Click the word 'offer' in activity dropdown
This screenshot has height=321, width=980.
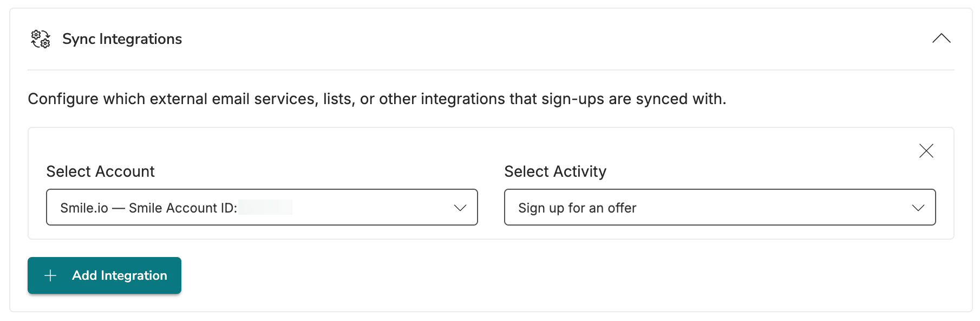pyautogui.click(x=622, y=208)
